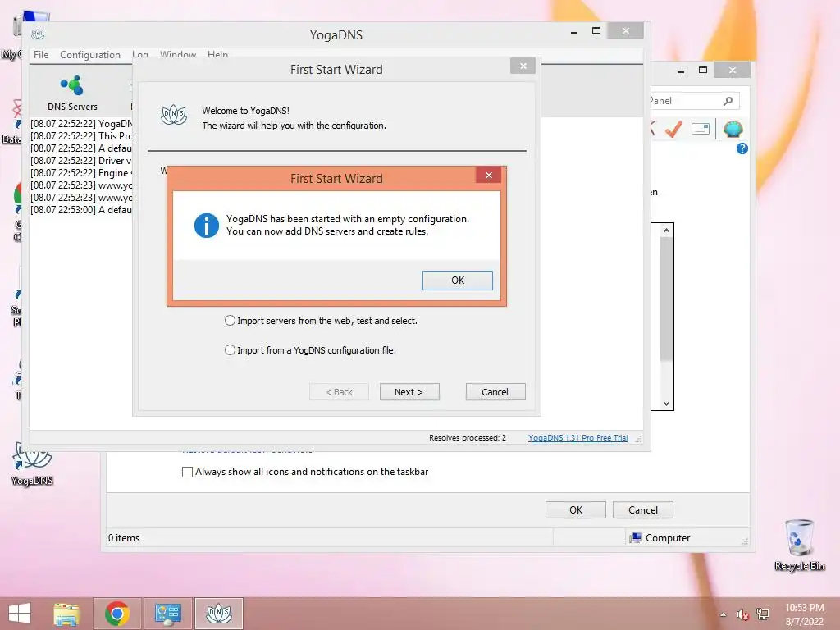Click Cancel in the First Start Wizard
The image size is (840, 630).
(x=495, y=391)
